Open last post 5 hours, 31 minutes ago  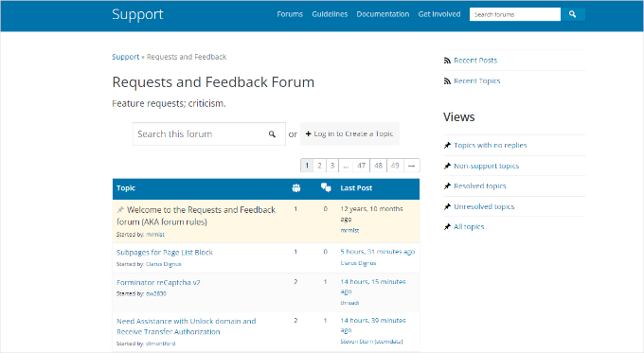pyautogui.click(x=378, y=252)
